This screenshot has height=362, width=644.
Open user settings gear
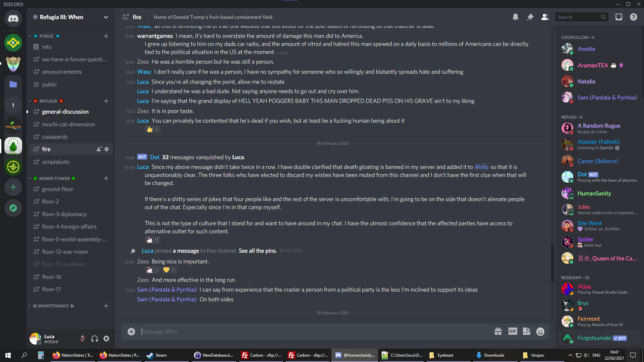click(106, 339)
